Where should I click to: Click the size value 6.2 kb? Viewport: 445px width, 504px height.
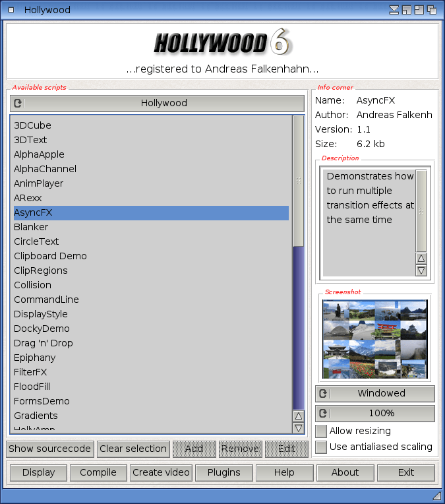click(x=371, y=144)
